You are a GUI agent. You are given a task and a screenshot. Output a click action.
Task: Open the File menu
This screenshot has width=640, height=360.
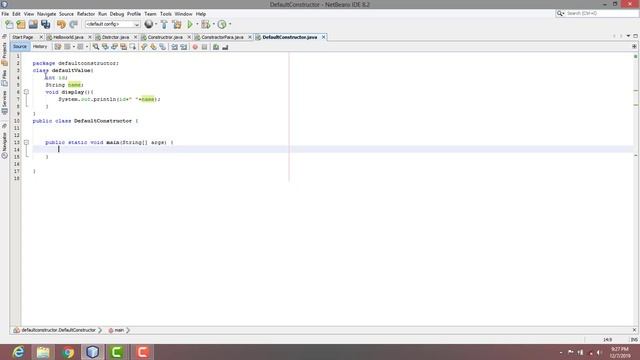click(x=5, y=14)
